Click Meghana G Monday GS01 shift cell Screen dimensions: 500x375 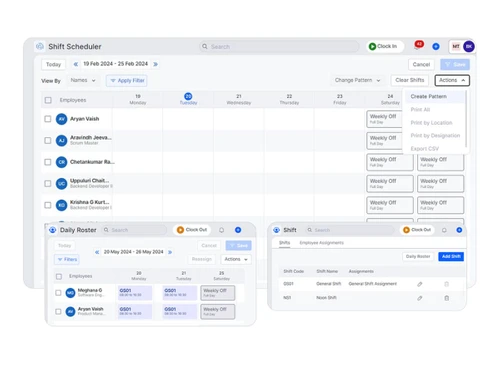[135, 293]
